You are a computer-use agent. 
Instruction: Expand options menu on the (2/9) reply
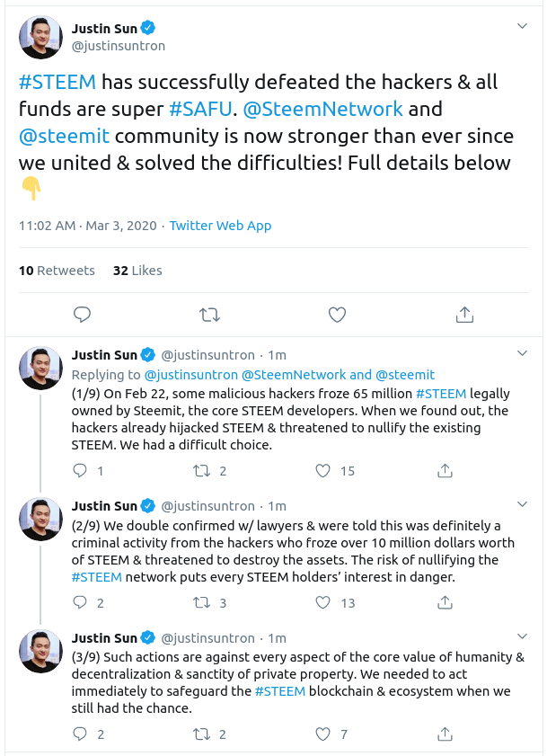coord(525,505)
